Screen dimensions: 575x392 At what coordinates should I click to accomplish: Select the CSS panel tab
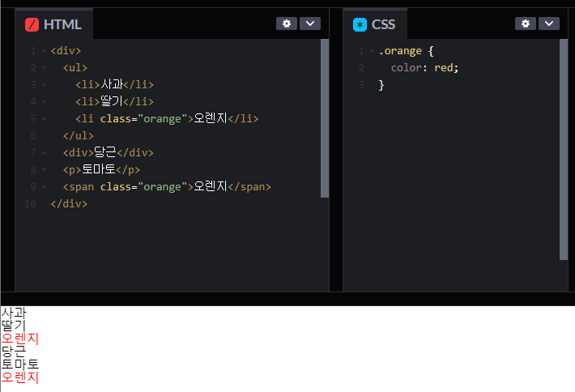375,24
